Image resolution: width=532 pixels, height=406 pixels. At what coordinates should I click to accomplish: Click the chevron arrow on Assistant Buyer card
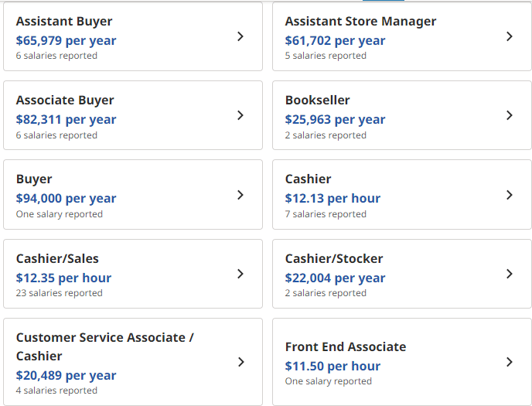pyautogui.click(x=240, y=36)
